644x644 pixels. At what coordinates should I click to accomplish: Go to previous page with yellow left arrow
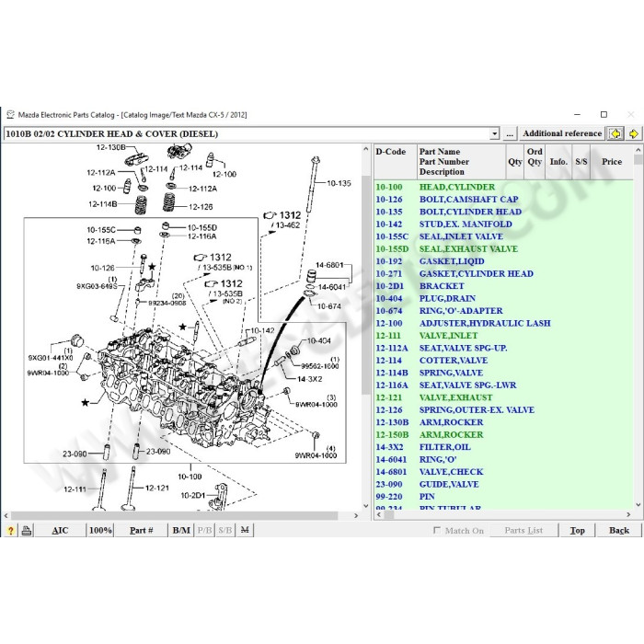(615, 134)
